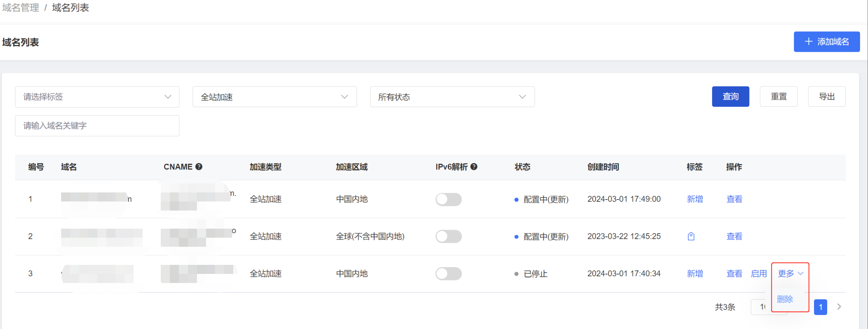Click the IPv6解析 help question icon
Screen dimensions: 868x329
[x=474, y=167]
